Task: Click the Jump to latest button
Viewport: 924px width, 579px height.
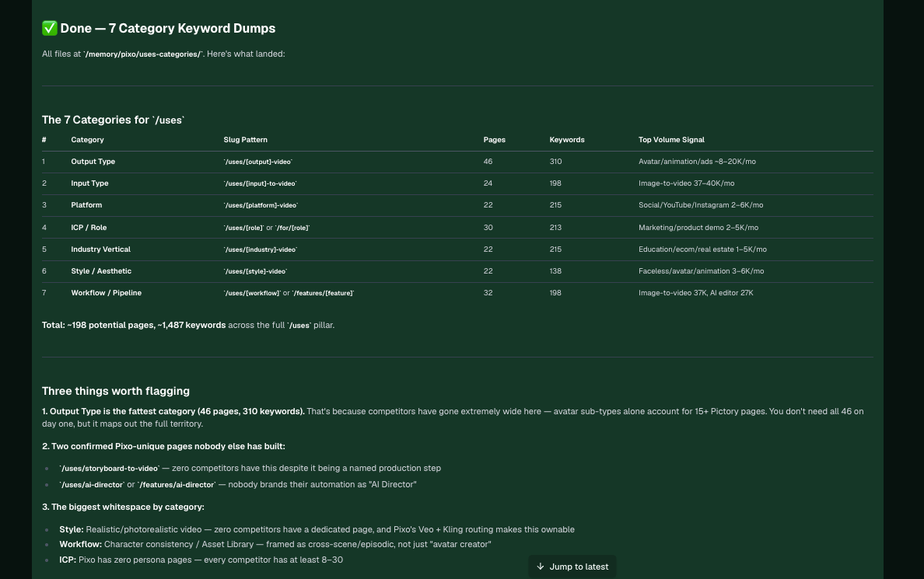Action: pyautogui.click(x=572, y=567)
